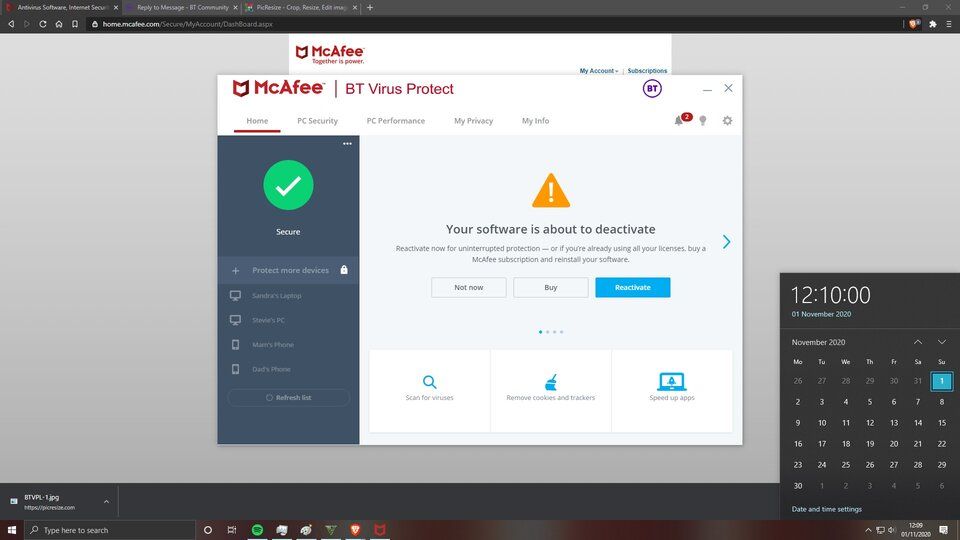Click the BT logo icon
This screenshot has height=540, width=960.
(x=652, y=89)
